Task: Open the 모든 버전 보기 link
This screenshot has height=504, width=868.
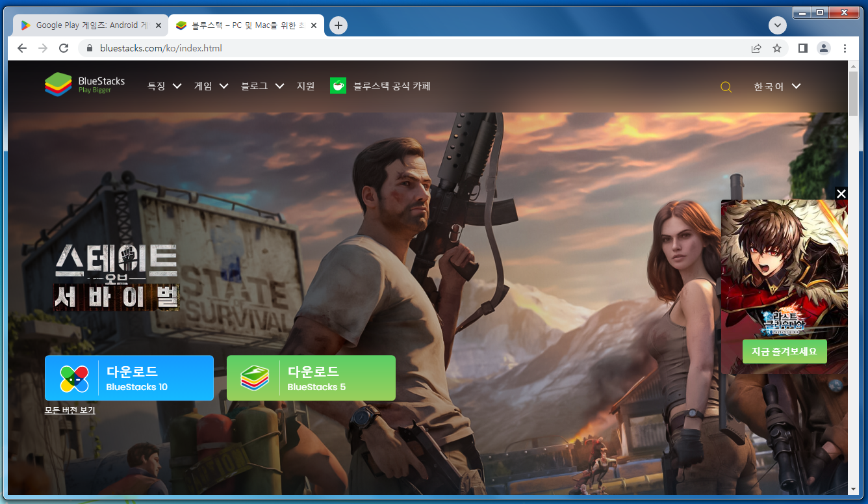Action: [x=70, y=410]
